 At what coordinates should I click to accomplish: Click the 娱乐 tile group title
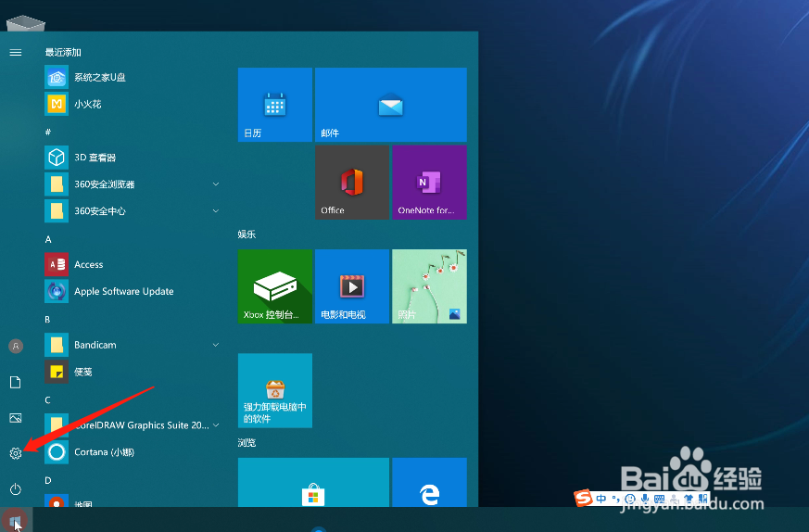pos(246,234)
